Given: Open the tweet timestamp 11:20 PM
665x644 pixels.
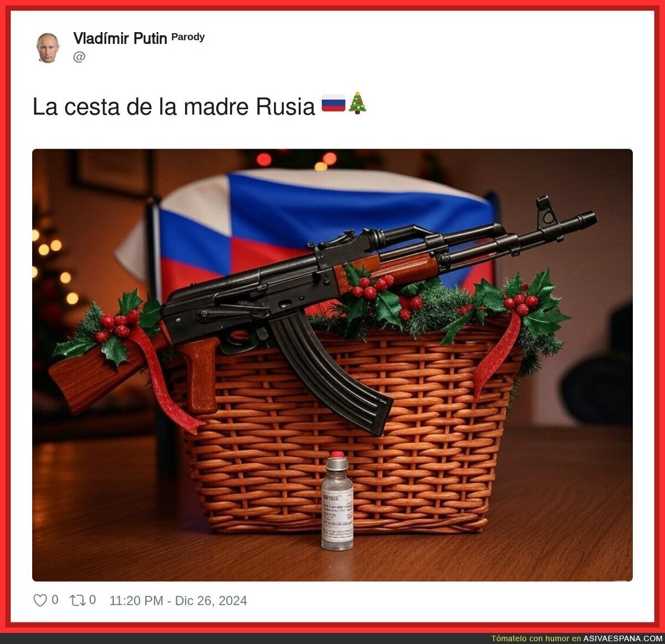Looking at the screenshot, I should 136,601.
